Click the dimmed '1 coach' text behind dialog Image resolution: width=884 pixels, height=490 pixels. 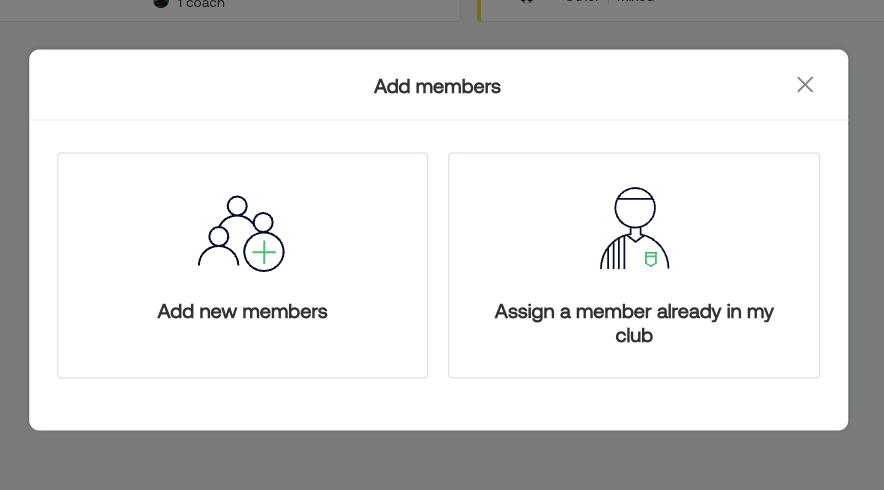(x=201, y=4)
